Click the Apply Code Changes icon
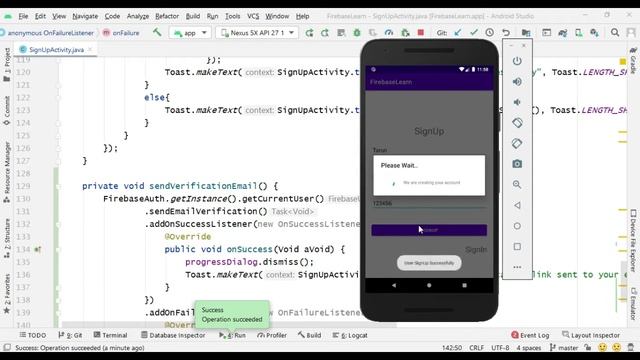Image resolution: width=640 pixels, height=360 pixels. point(341,33)
